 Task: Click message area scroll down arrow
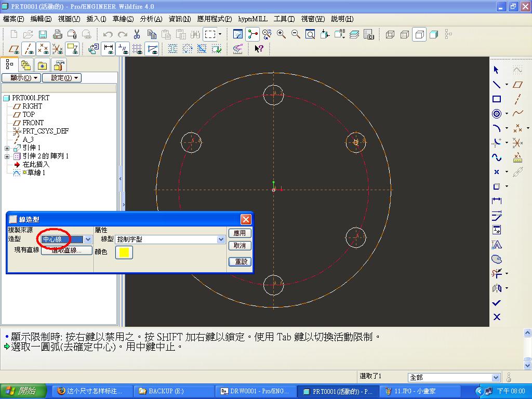(528, 365)
